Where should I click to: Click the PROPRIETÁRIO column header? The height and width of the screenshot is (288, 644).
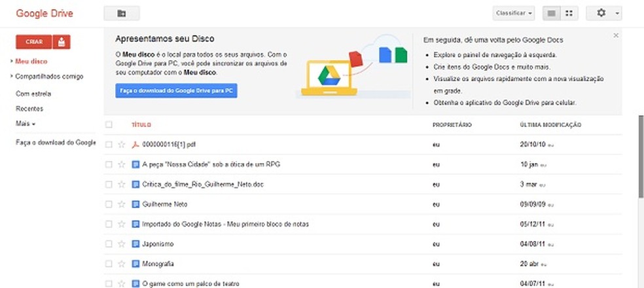(x=452, y=124)
